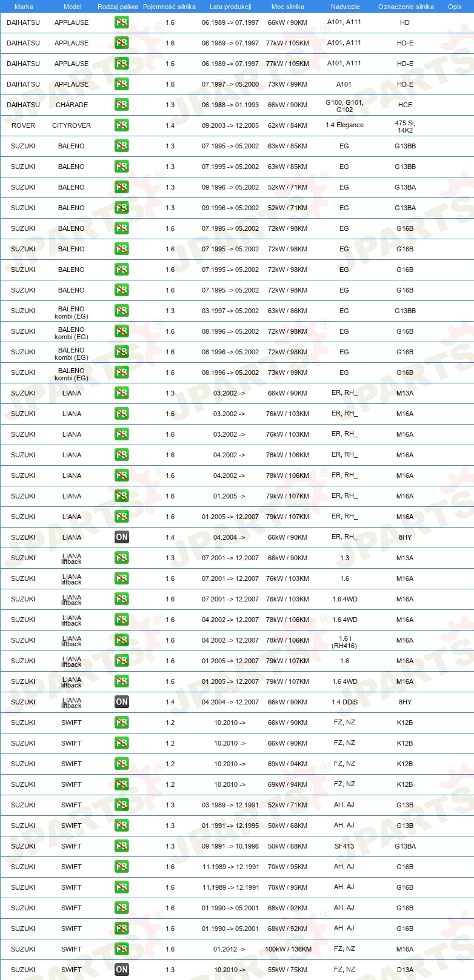Click petrol icon in LIANA 01.2005 -> 12.2007 ER, RH_ row
The height and width of the screenshot is (980, 474).
122,517
